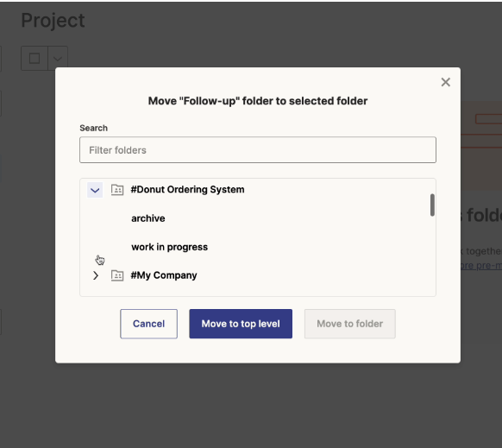Pick the #My Company folder name
The width and height of the screenshot is (502, 448).
pos(164,275)
